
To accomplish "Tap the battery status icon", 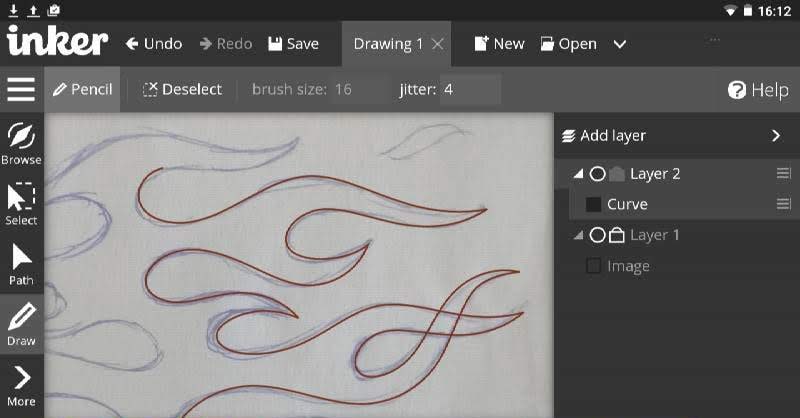I will pos(747,10).
